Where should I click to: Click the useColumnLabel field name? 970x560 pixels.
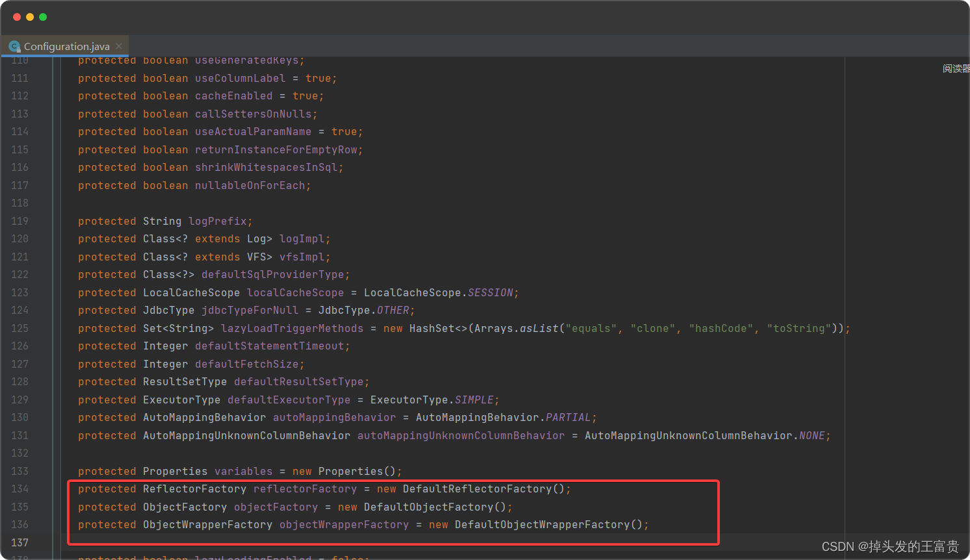(x=240, y=78)
